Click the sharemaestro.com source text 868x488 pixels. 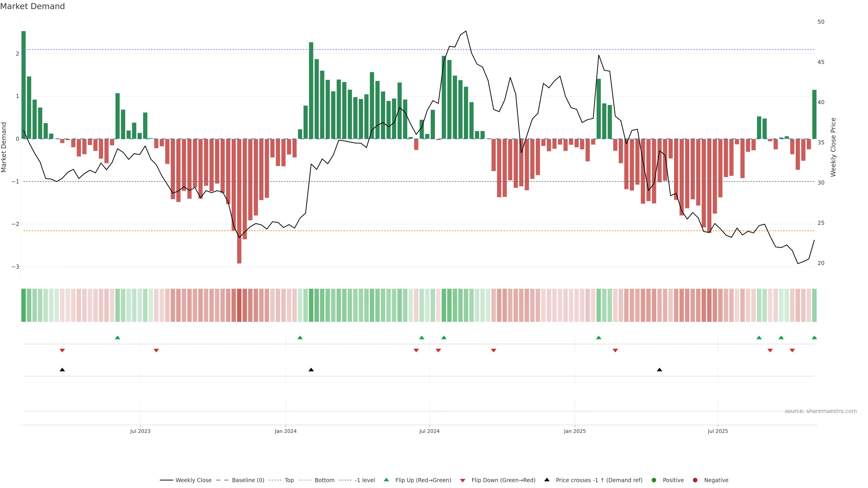tap(821, 411)
